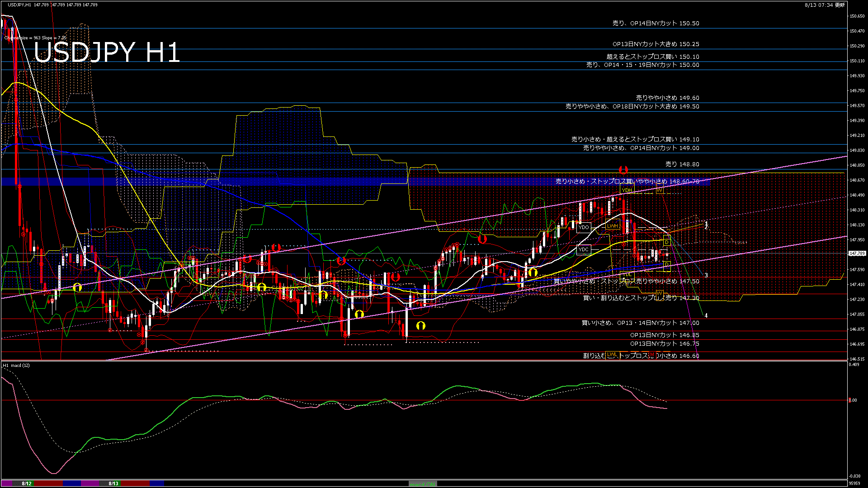Select the 売りやや小さめ 149.60 label
868x488 pixels.
click(667, 98)
